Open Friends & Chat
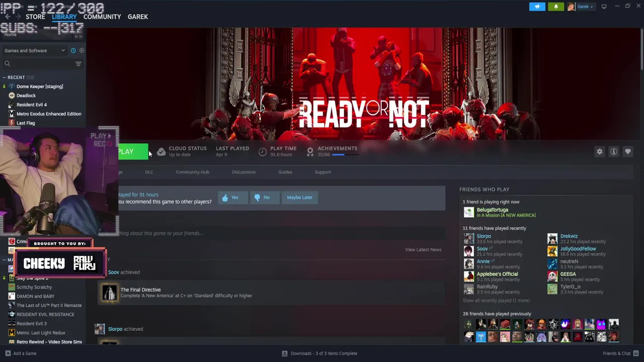The height and width of the screenshot is (362, 644). point(620,353)
